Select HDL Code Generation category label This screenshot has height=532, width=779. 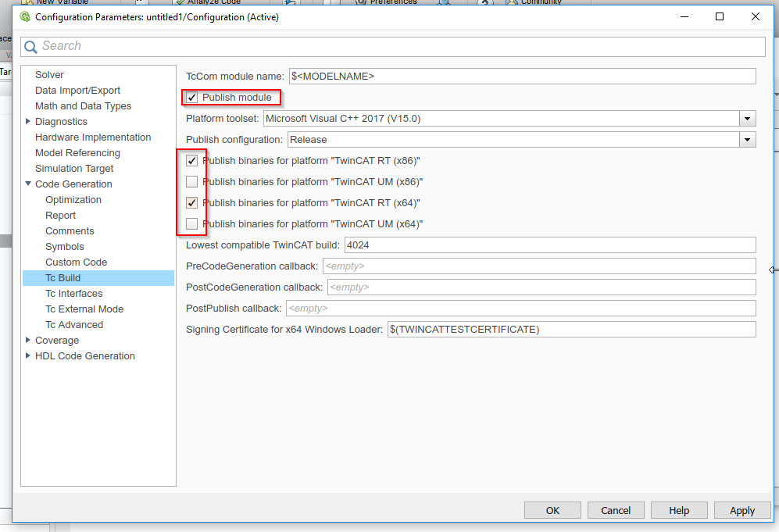85,356
